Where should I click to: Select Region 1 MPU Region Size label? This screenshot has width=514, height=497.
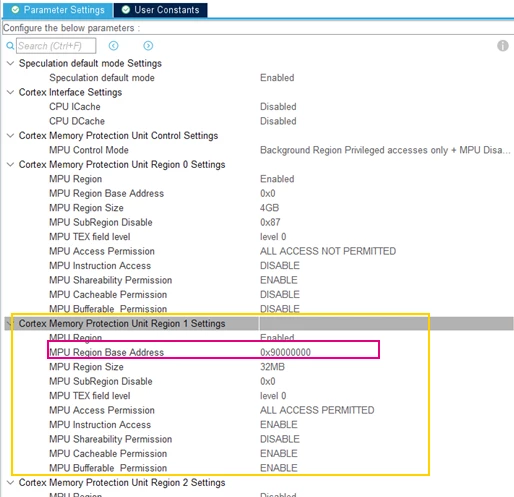(x=86, y=367)
